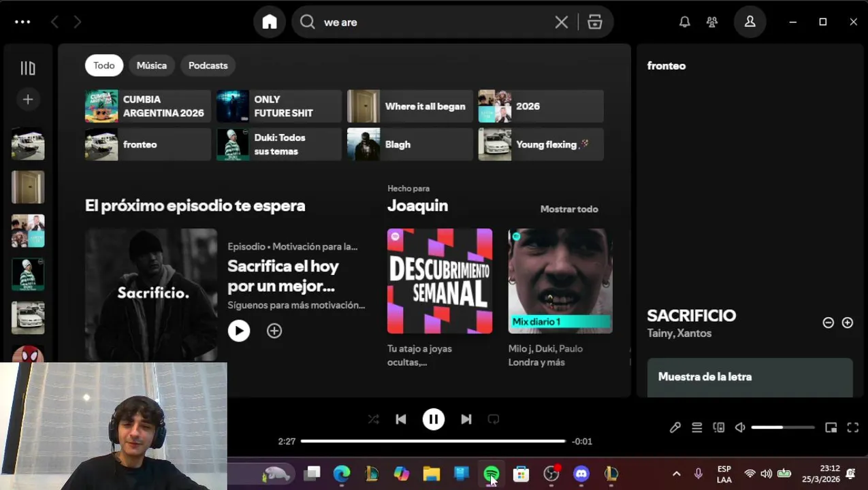
Task: Enter full screen mode
Action: tap(852, 427)
